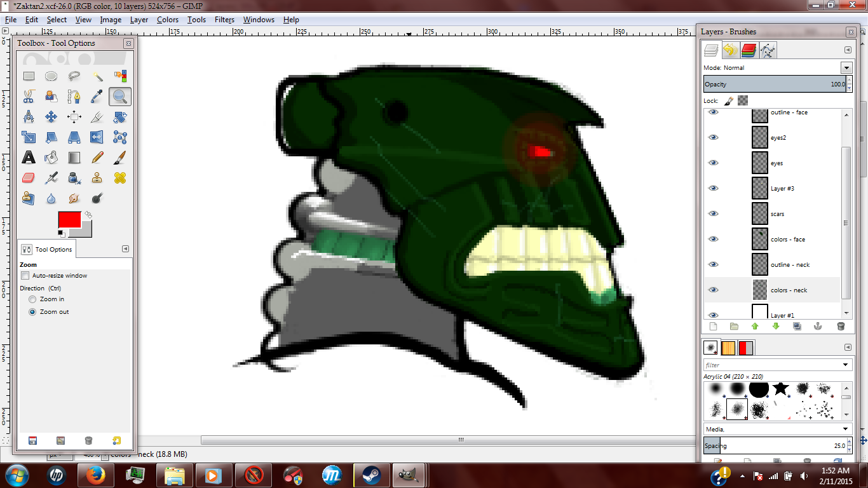This screenshot has width=868, height=488.
Task: Duplicate the selected layer
Action: tap(797, 326)
